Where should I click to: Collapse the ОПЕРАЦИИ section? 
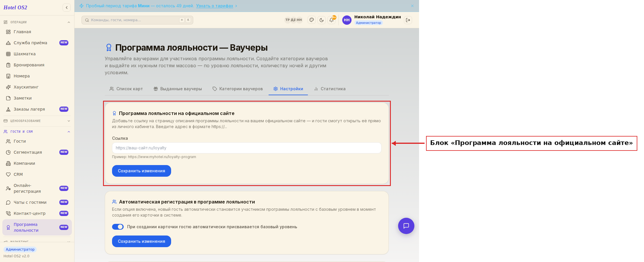coord(37,22)
